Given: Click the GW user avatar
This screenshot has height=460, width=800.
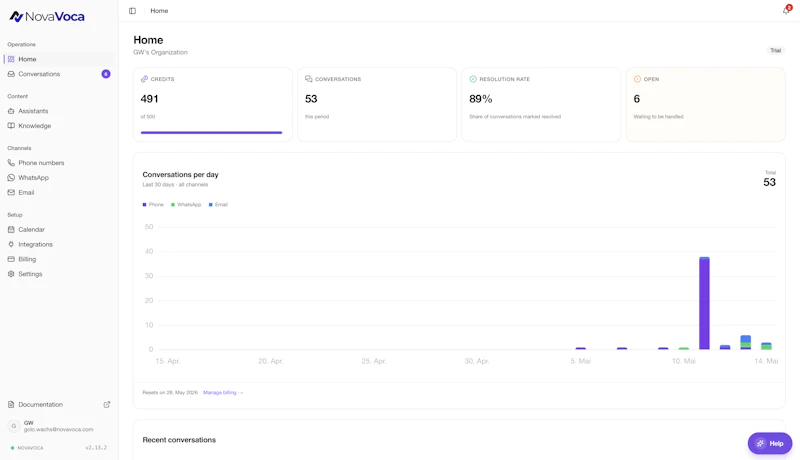Looking at the screenshot, I should point(14,426).
